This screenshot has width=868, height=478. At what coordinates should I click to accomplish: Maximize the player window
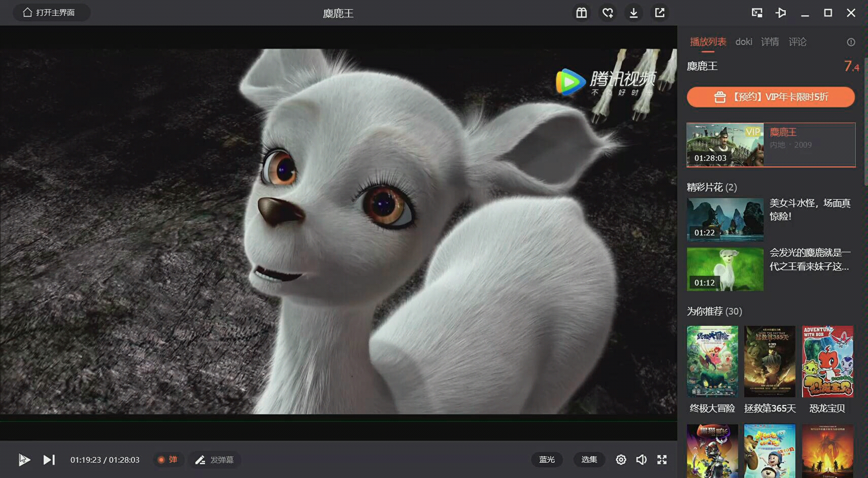click(828, 13)
